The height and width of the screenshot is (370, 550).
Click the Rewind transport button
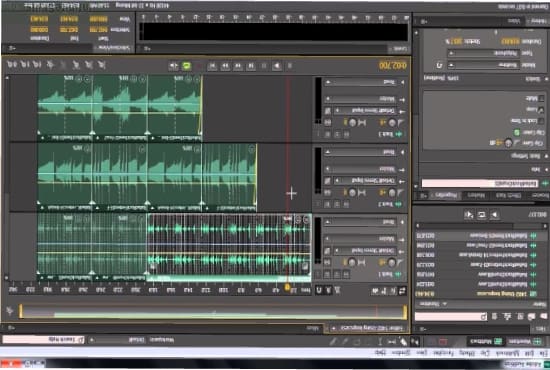(238, 66)
